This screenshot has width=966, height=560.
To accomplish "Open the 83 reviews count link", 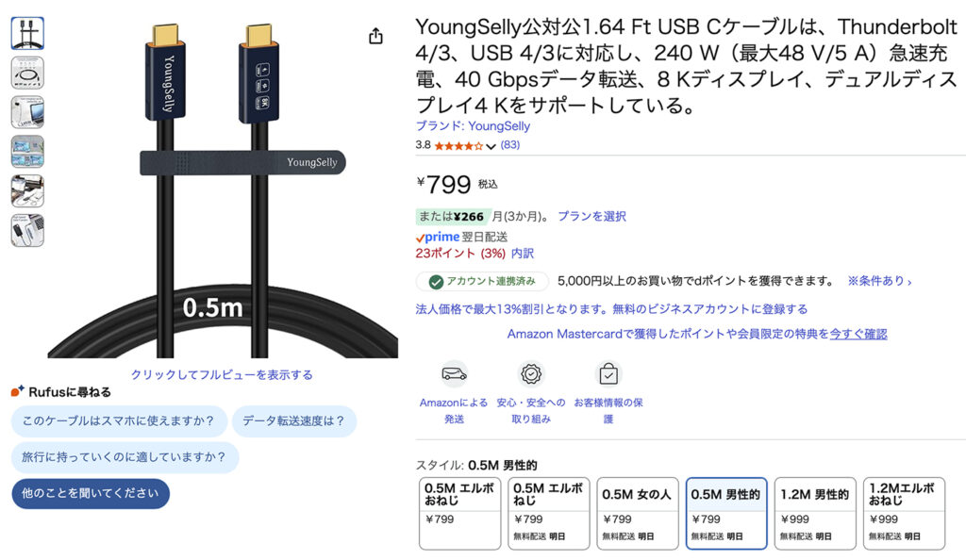I will point(510,145).
